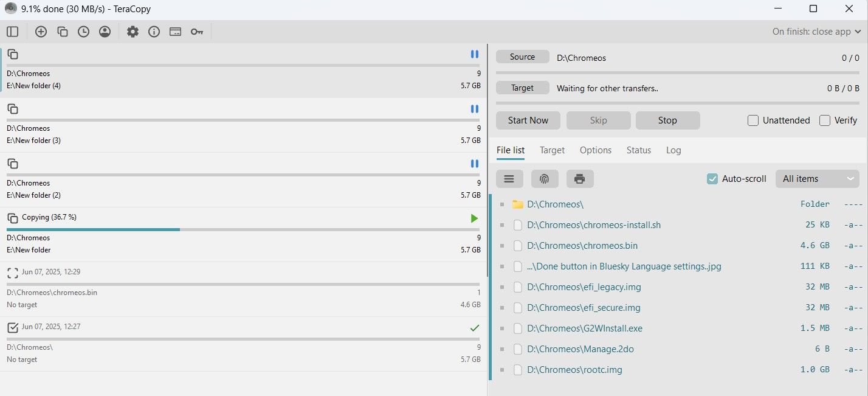The width and height of the screenshot is (868, 396).
Task: Click the info circle icon
Action: click(x=154, y=32)
